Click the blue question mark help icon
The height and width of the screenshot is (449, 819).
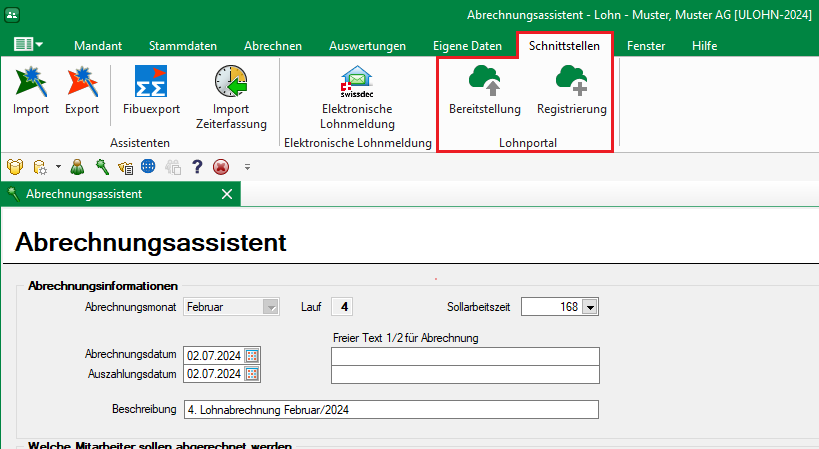coord(197,167)
